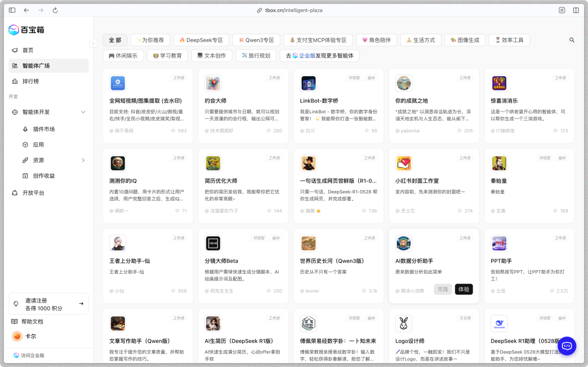Click the PPT助手 agent icon
The image size is (588, 367).
499,243
